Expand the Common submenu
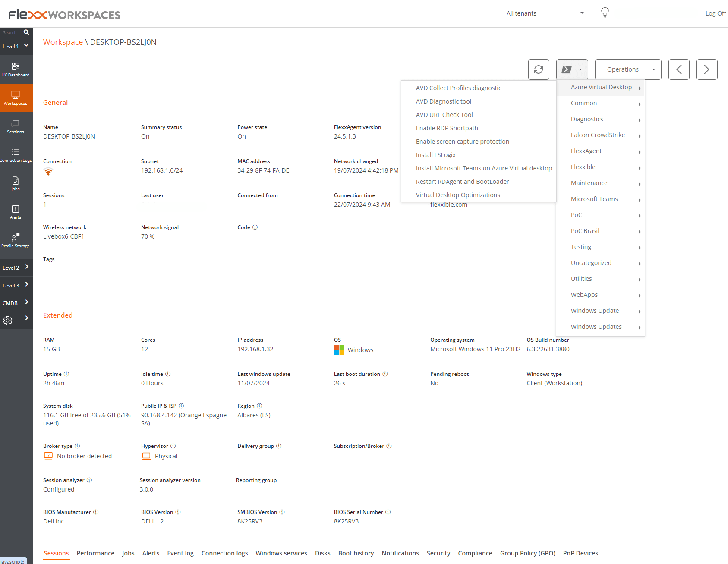 (x=600, y=103)
